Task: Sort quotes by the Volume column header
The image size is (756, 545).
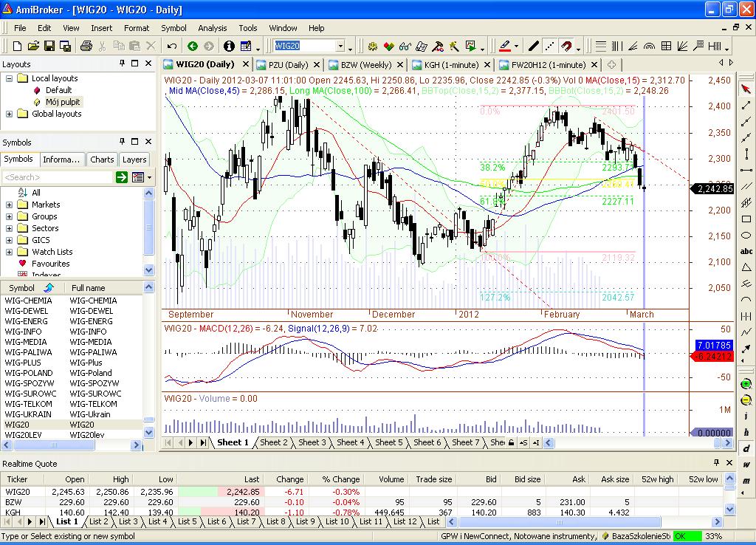Action: (391, 479)
